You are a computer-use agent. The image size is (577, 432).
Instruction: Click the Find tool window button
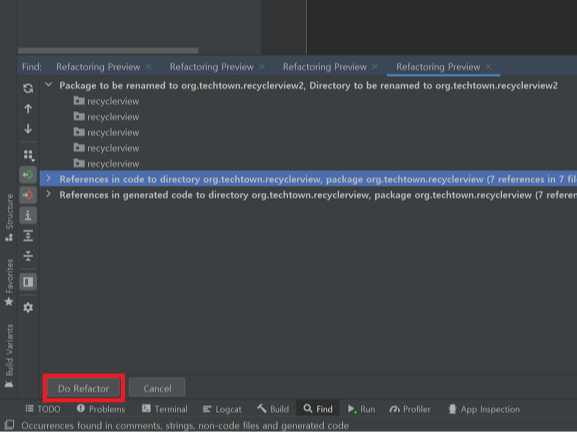318,409
